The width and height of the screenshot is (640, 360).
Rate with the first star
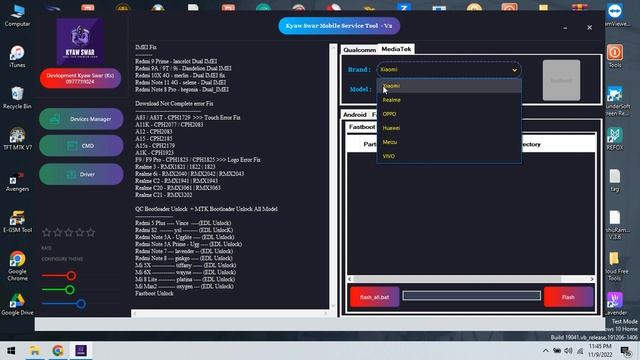pos(47,232)
